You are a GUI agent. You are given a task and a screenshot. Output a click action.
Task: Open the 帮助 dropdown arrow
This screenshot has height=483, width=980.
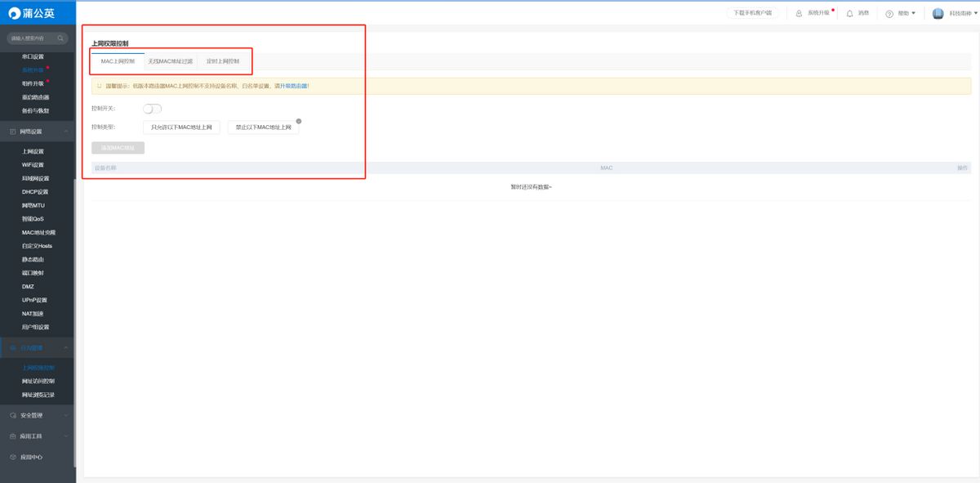tap(913, 14)
